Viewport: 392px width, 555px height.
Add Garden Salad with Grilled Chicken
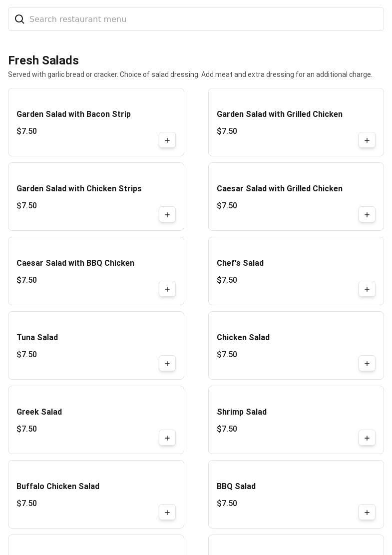[x=367, y=140]
